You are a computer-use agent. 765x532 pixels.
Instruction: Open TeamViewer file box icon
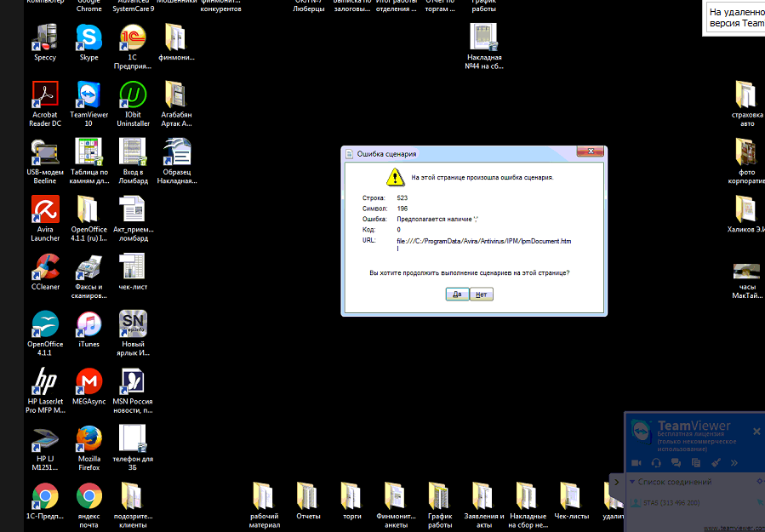pyautogui.click(x=696, y=463)
